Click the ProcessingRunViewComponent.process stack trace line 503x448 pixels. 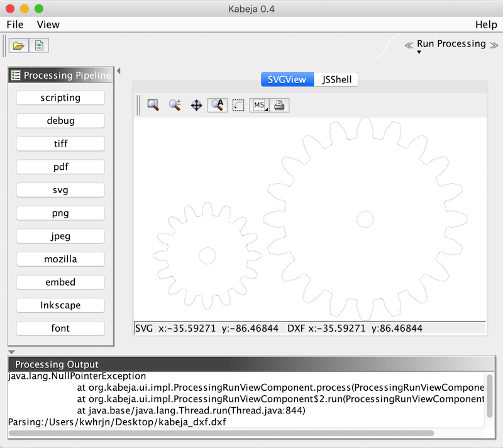click(x=280, y=388)
